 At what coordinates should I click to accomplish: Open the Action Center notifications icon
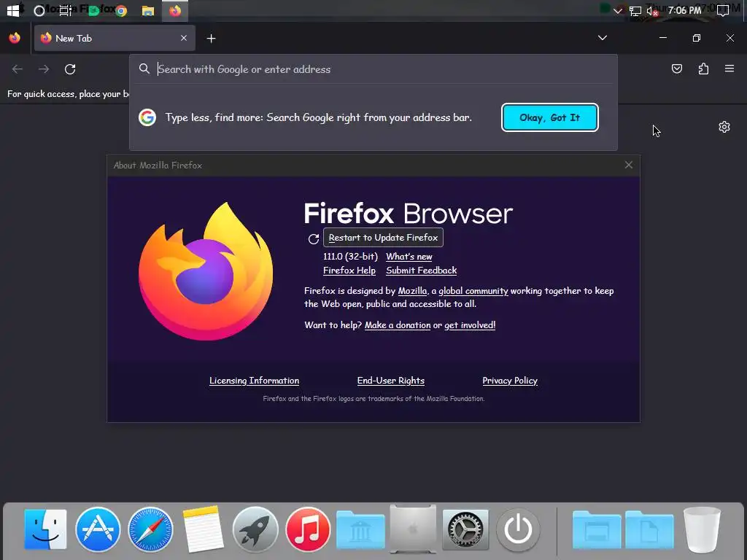[723, 10]
